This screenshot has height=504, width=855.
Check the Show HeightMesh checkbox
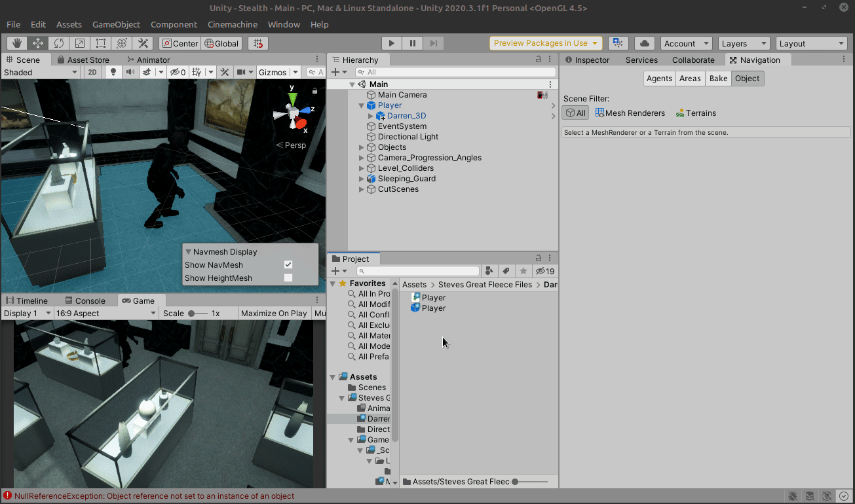tap(288, 278)
